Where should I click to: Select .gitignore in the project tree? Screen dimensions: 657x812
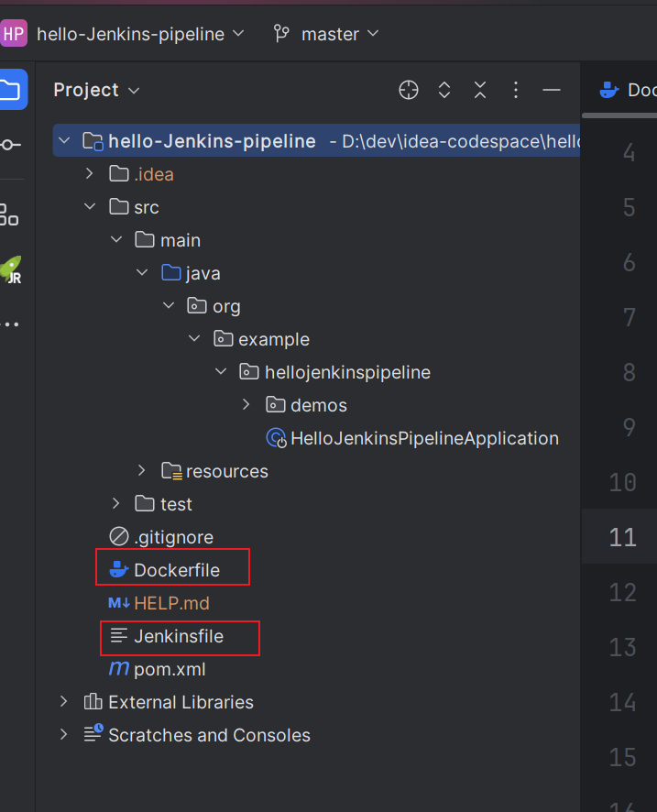(x=173, y=538)
